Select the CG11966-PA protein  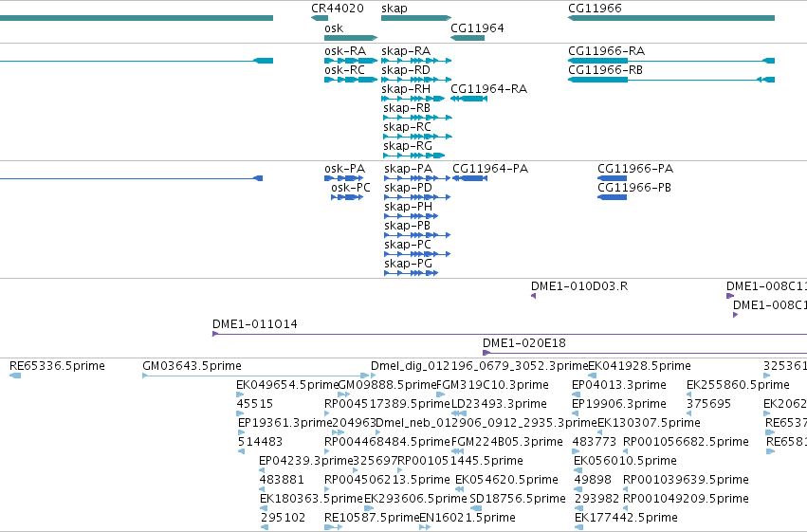pyautogui.click(x=612, y=178)
